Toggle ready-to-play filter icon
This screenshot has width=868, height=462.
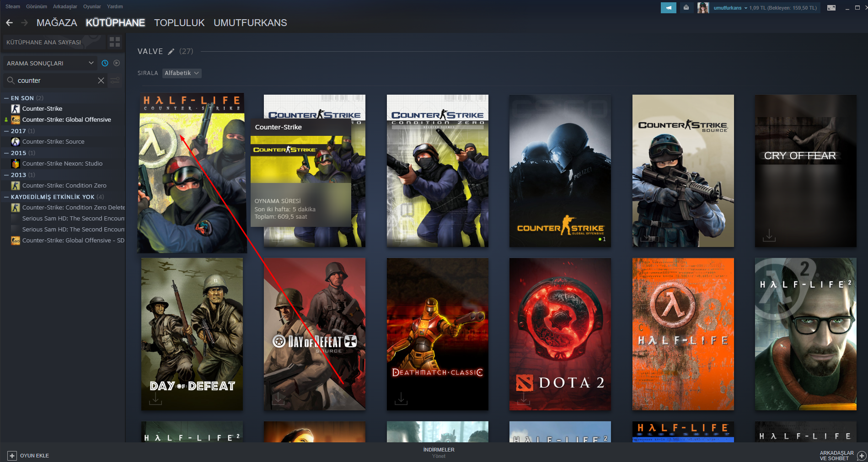117,63
